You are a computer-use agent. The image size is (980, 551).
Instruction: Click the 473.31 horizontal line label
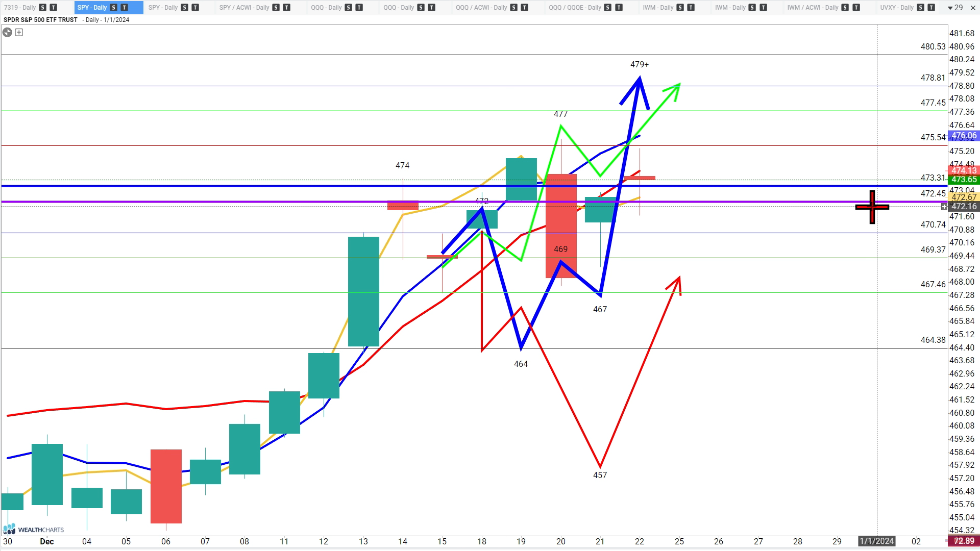tap(933, 178)
